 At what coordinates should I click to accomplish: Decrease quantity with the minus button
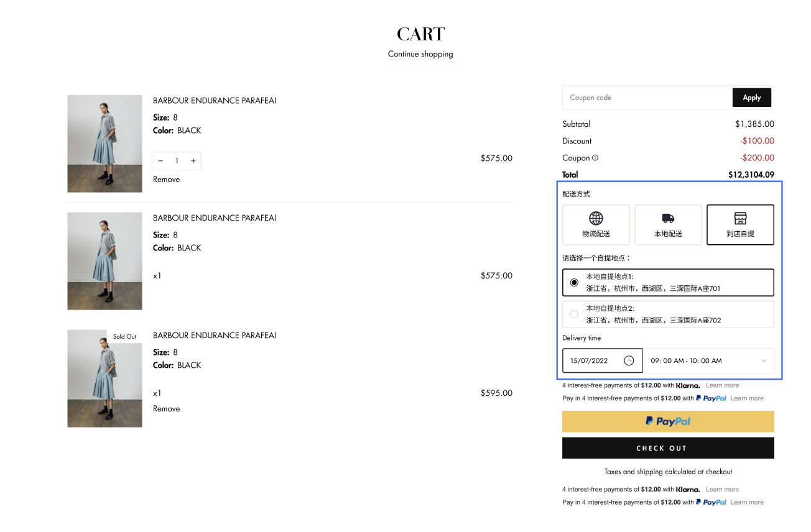click(x=160, y=161)
